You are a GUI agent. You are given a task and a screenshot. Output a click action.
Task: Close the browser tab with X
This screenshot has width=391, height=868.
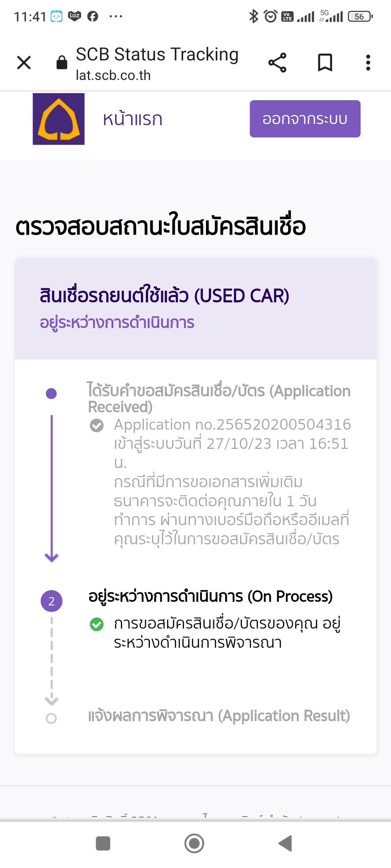point(24,63)
